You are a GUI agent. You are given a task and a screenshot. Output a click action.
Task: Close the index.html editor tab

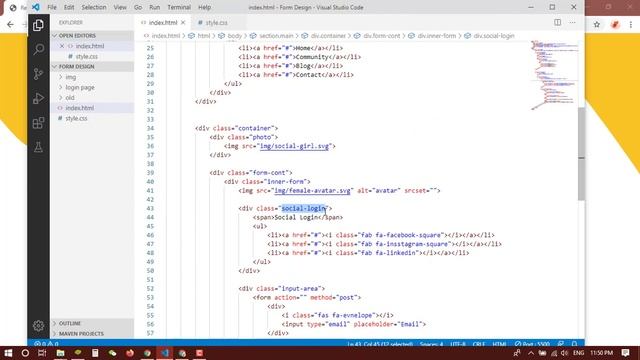(x=183, y=22)
